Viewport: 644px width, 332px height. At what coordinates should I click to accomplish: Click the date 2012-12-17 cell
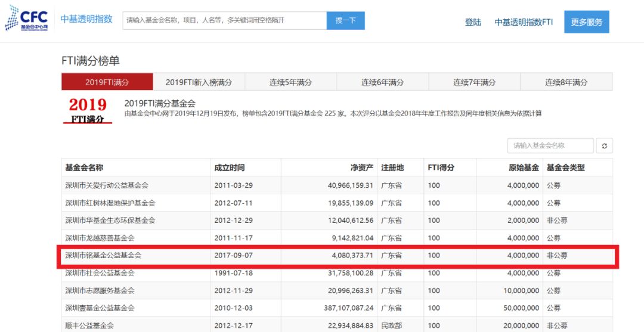[x=233, y=325]
